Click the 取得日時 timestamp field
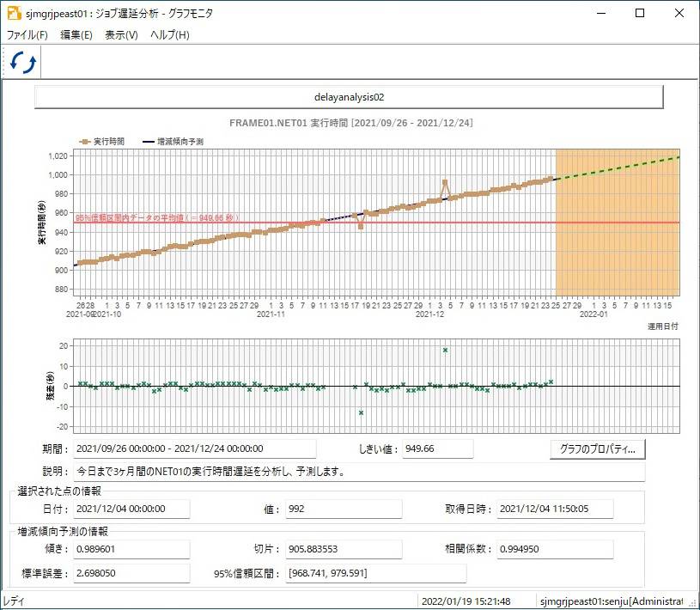The height and width of the screenshot is (610, 700). click(x=555, y=509)
